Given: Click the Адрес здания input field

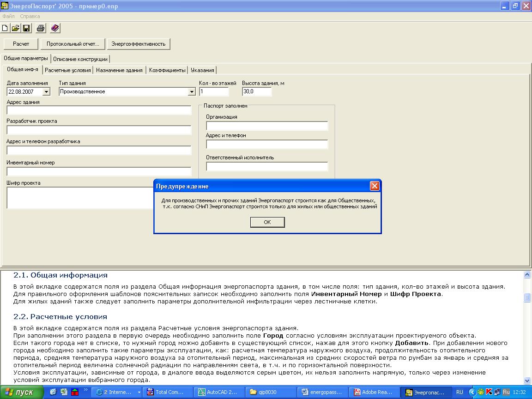Looking at the screenshot, I should (99, 110).
